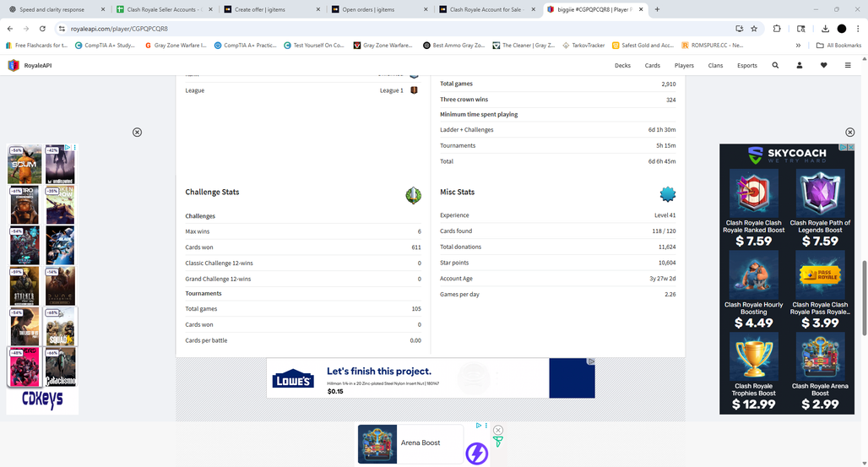Click Trophies Boost $12.99 ad item
The width and height of the screenshot is (868, 467).
click(x=753, y=372)
